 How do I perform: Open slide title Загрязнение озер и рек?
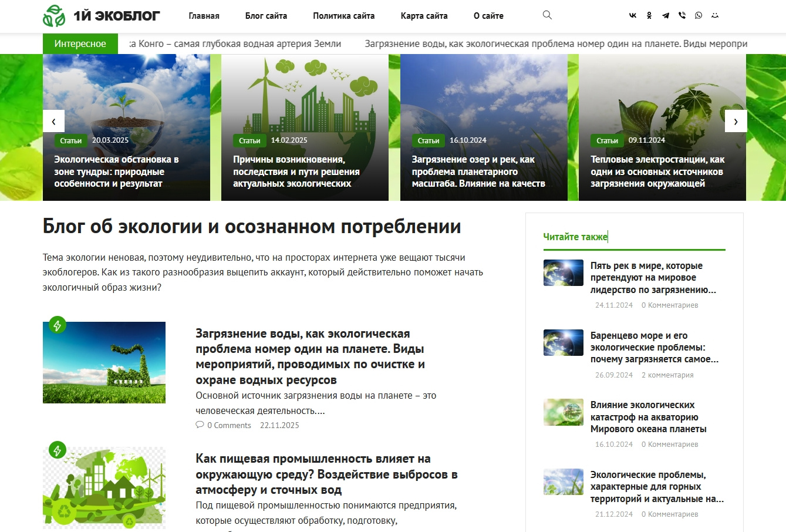pos(478,171)
